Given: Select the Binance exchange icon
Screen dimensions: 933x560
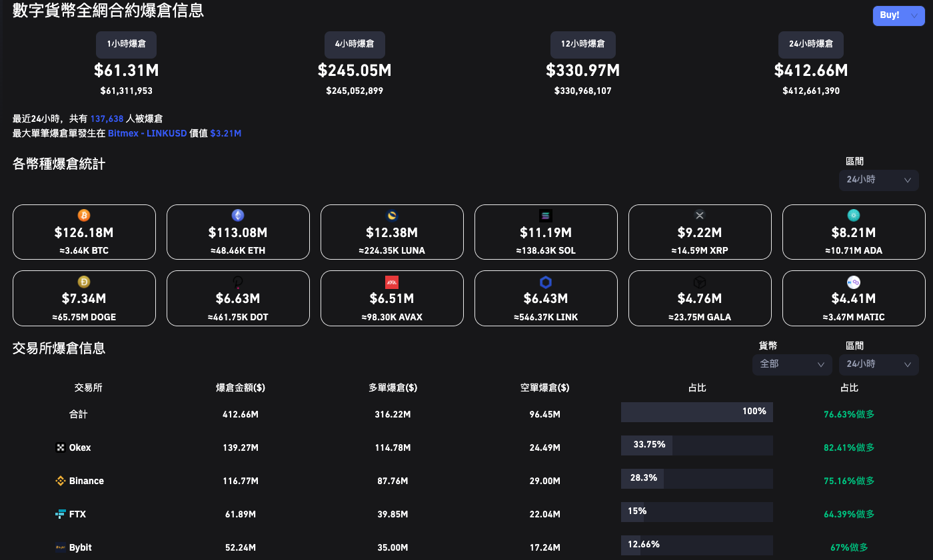Looking at the screenshot, I should tap(60, 480).
